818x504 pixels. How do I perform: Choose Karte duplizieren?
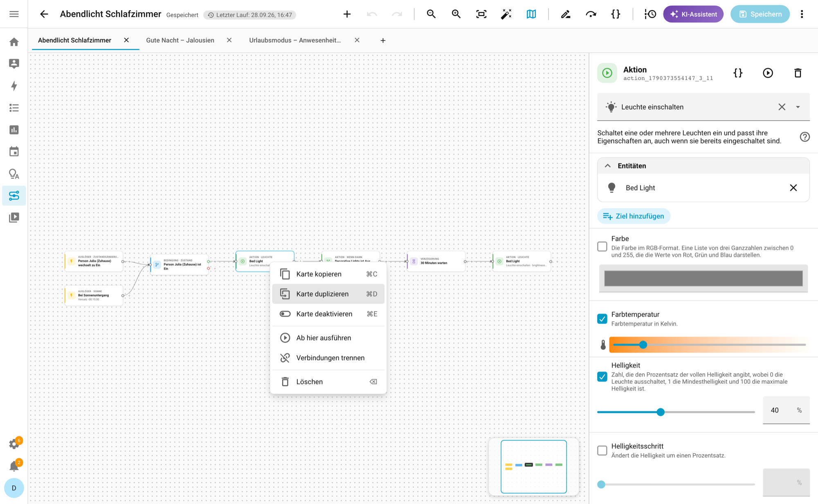click(x=328, y=294)
